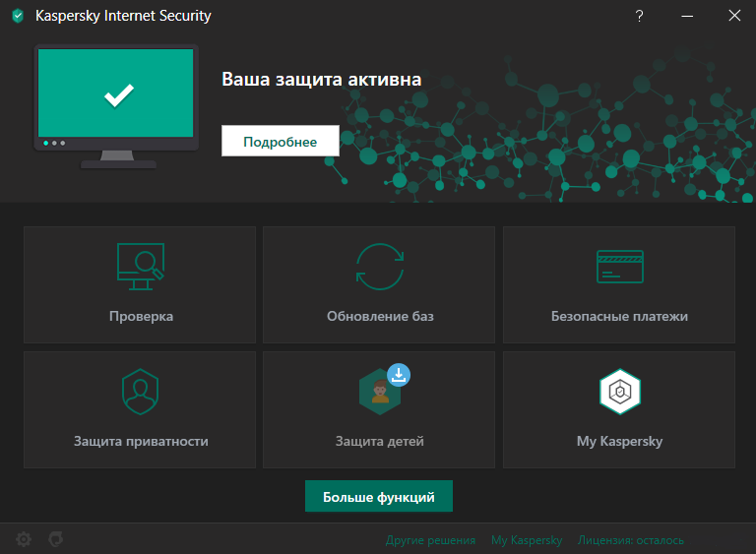Image resolution: width=756 pixels, height=554 pixels.
Task: Open help with the question mark
Action: [x=639, y=16]
